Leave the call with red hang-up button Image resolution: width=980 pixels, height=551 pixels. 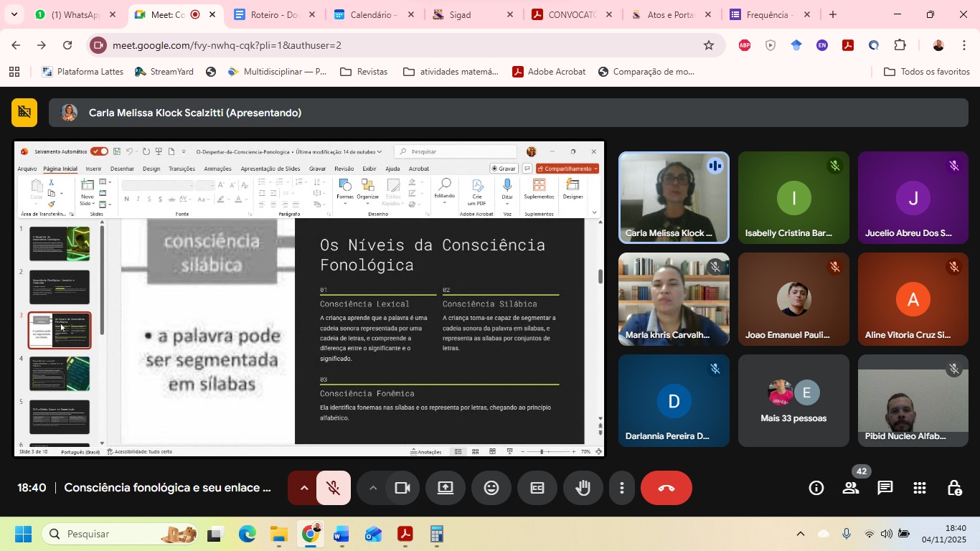[666, 489]
